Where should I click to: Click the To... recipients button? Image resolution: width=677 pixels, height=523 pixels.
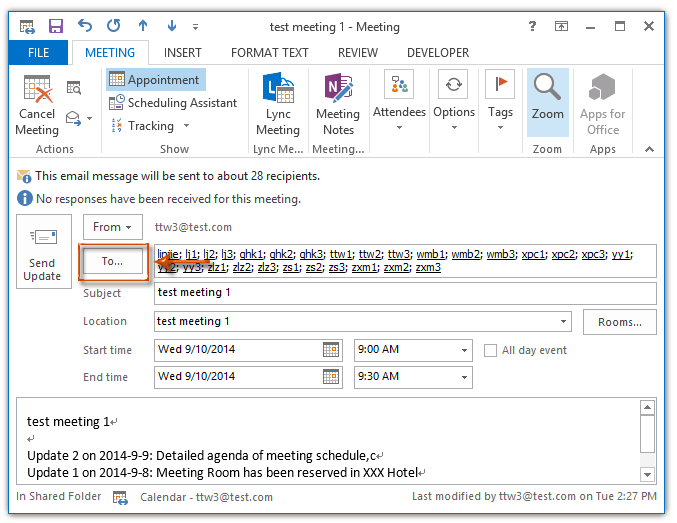click(x=112, y=261)
